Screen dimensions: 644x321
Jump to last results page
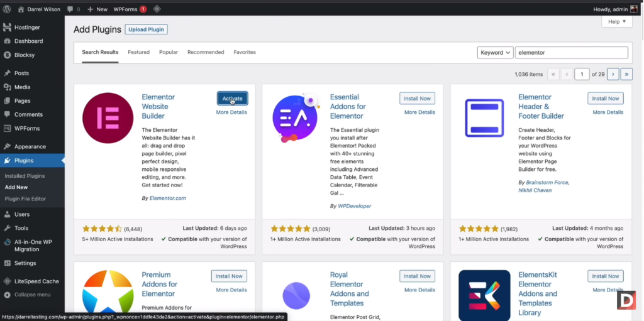point(626,74)
